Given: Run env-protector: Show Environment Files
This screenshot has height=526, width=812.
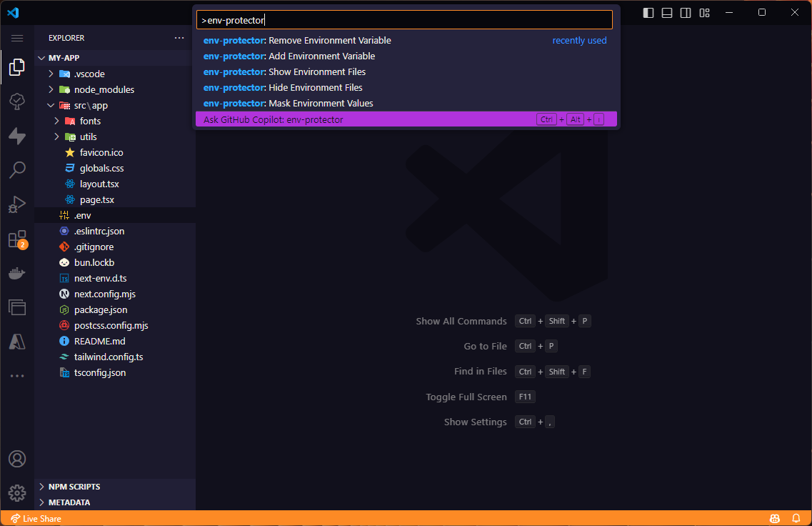Looking at the screenshot, I should [x=406, y=72].
